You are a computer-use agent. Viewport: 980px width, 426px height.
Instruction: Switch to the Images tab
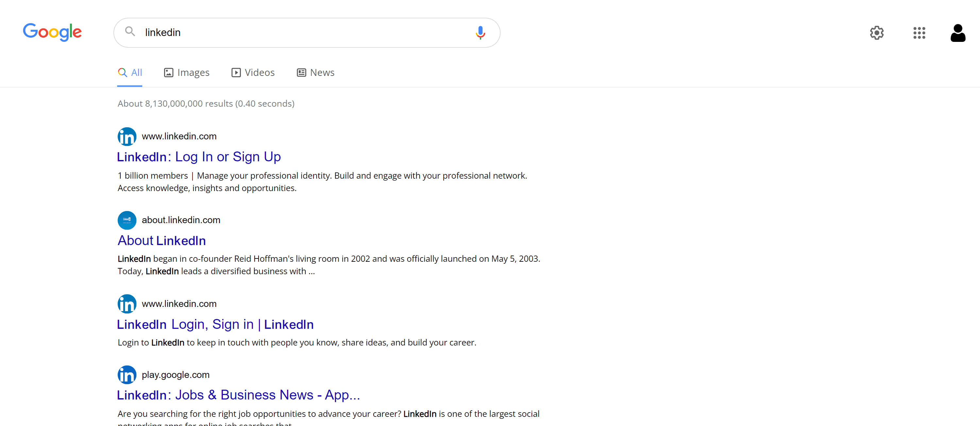coord(186,72)
